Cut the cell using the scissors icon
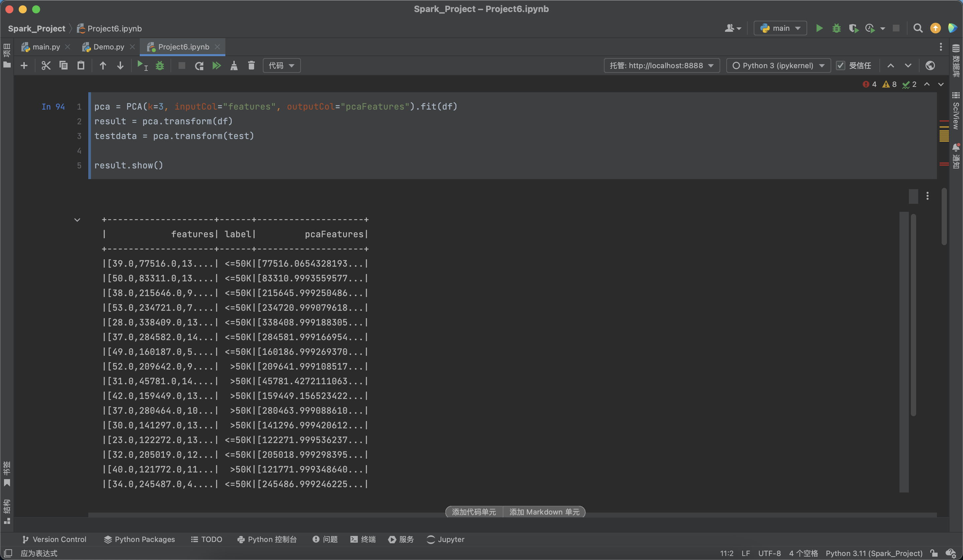 click(x=46, y=66)
